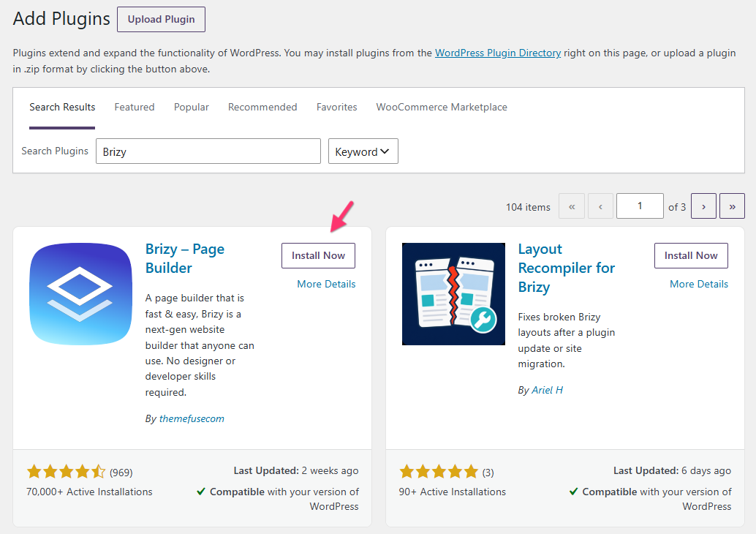Click the star rating for Brizy plugin
756x534 pixels.
tap(66, 471)
